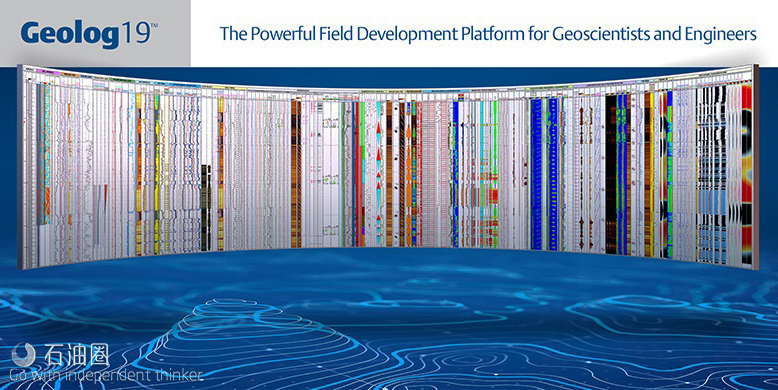
Task: Click the leftmost teal-orange log track
Action: coord(44,154)
